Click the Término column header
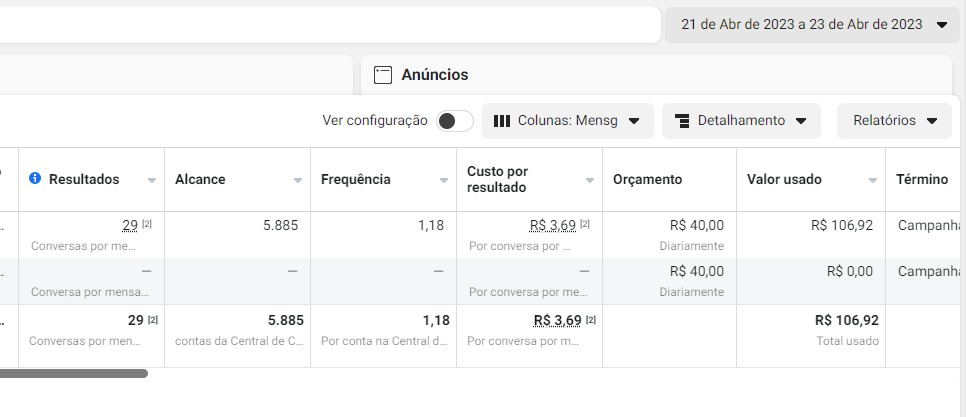966x417 pixels. click(922, 180)
